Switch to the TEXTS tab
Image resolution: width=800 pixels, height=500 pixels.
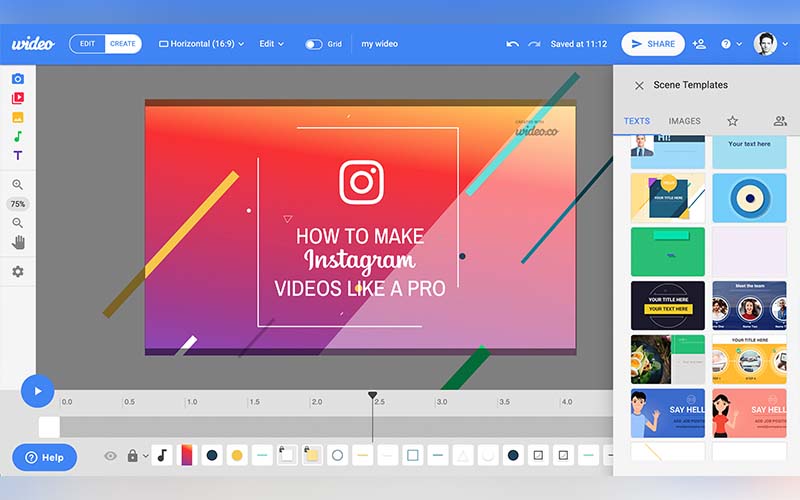coord(637,121)
